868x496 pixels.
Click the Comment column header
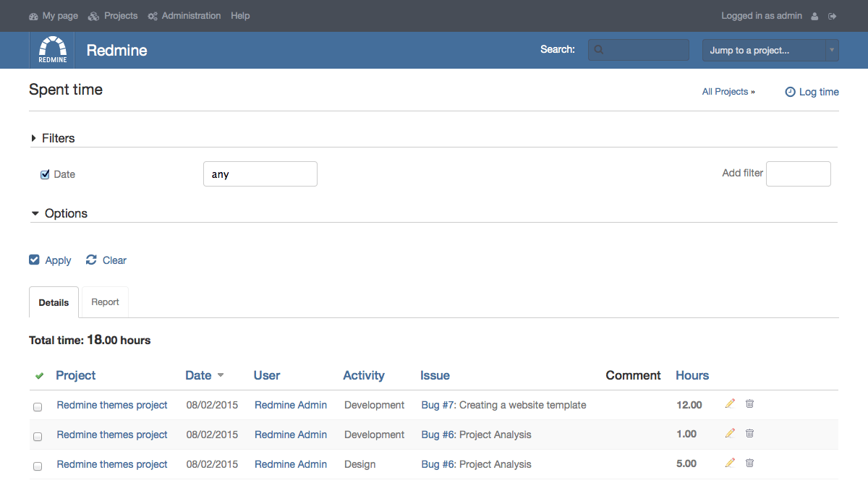[634, 375]
